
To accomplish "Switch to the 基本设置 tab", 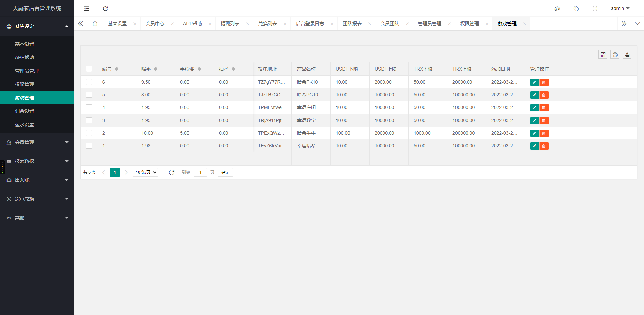I will 117,24.
